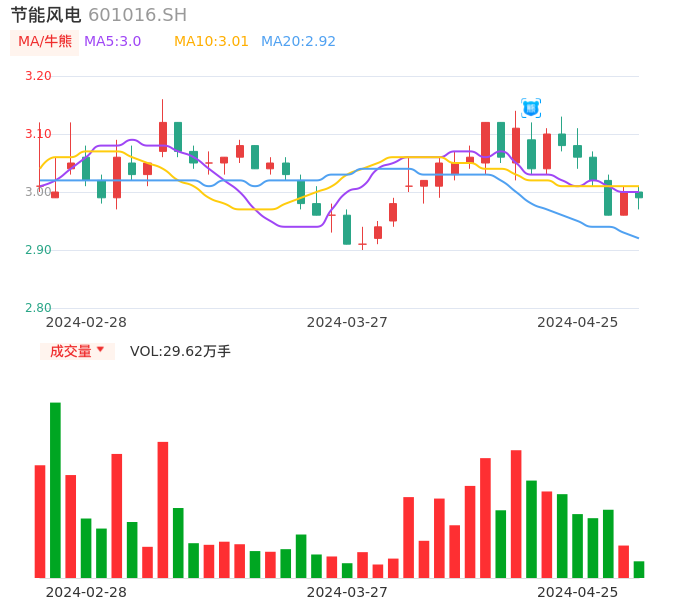
Task: Select the MA20 blue line label
Action: [x=298, y=42]
